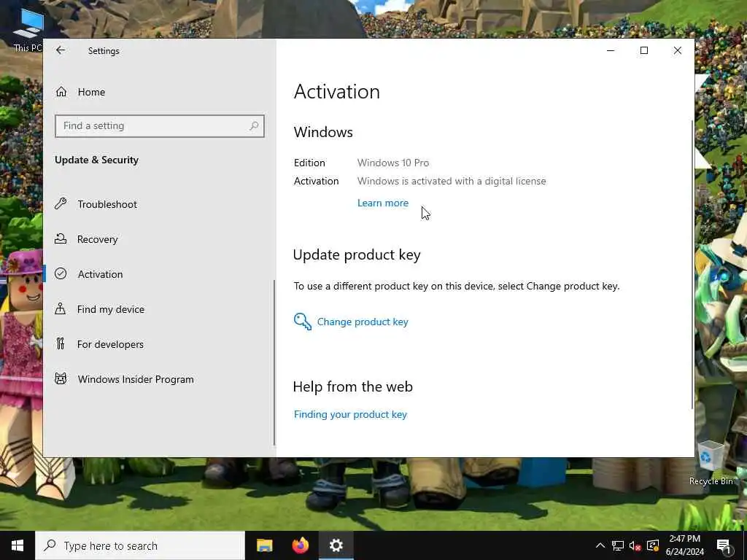Show hidden system tray icons
The image size is (747, 560).
pyautogui.click(x=600, y=545)
